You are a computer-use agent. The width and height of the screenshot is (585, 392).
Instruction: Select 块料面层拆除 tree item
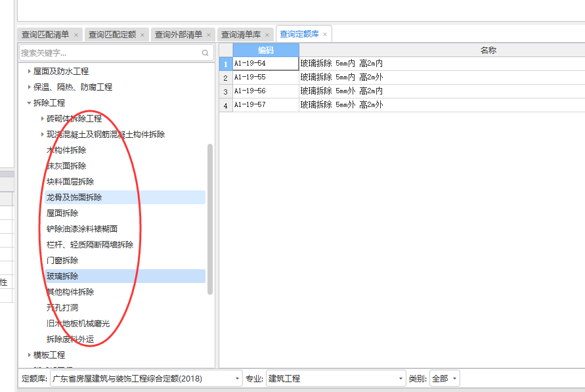[x=70, y=182]
